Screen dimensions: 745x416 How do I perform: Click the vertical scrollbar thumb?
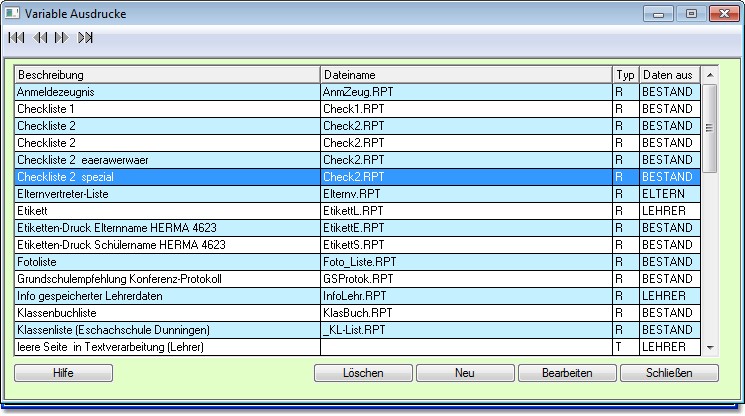point(710,128)
